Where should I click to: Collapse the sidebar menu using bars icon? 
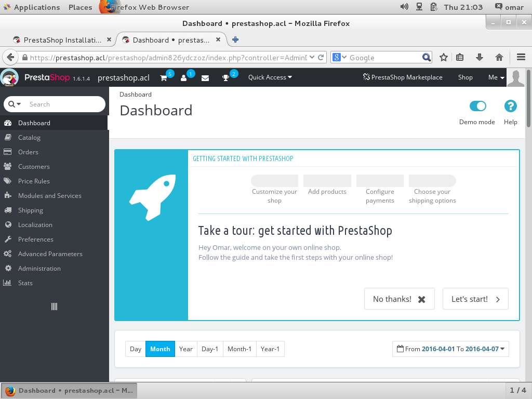pyautogui.click(x=54, y=307)
